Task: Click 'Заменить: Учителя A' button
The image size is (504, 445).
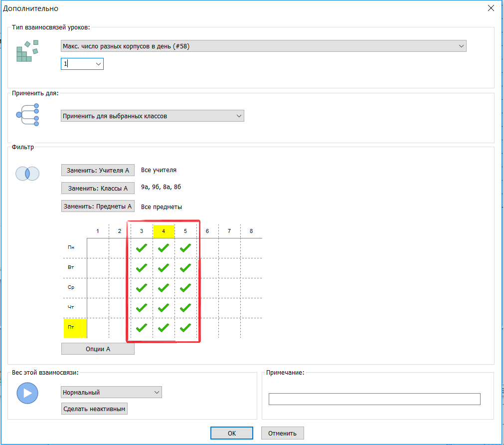Action: click(x=98, y=170)
